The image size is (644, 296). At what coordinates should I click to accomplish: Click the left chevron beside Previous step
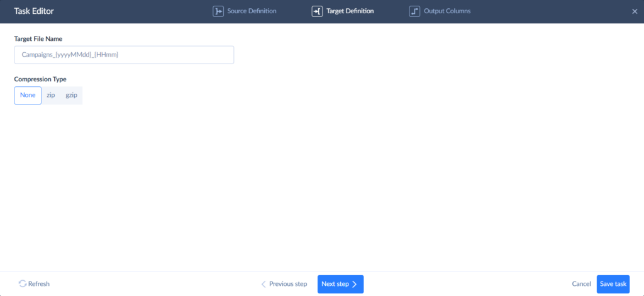click(x=264, y=284)
